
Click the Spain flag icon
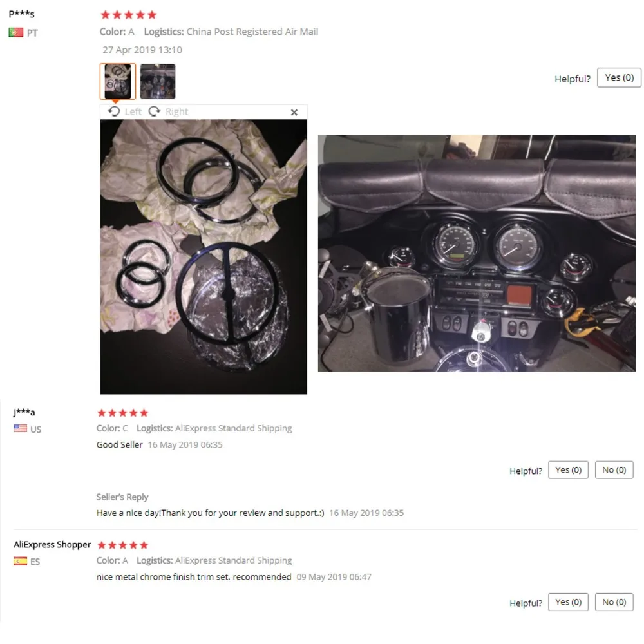tap(20, 561)
